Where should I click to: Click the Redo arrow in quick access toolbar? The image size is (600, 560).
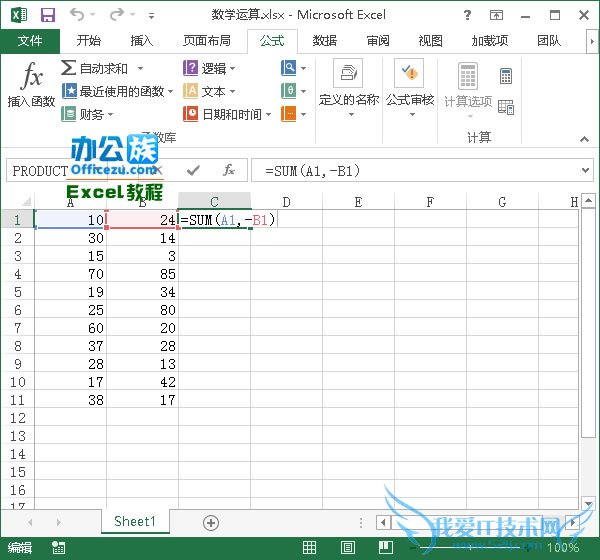click(117, 15)
